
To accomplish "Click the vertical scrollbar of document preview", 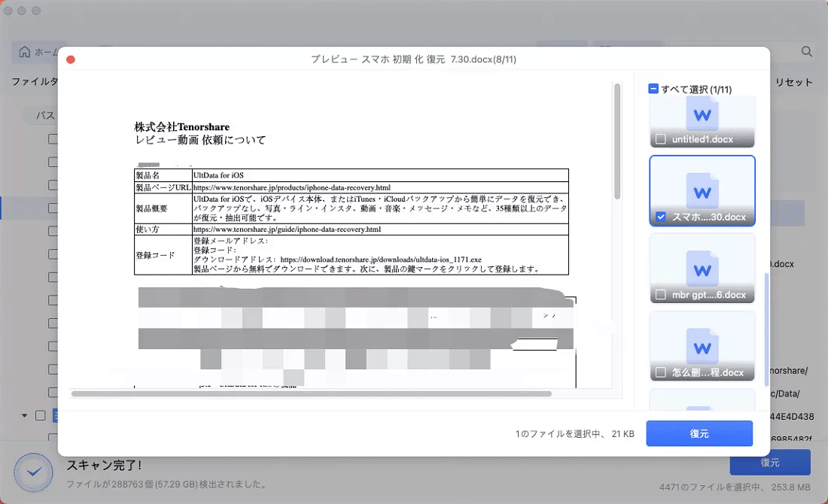I will (616, 141).
